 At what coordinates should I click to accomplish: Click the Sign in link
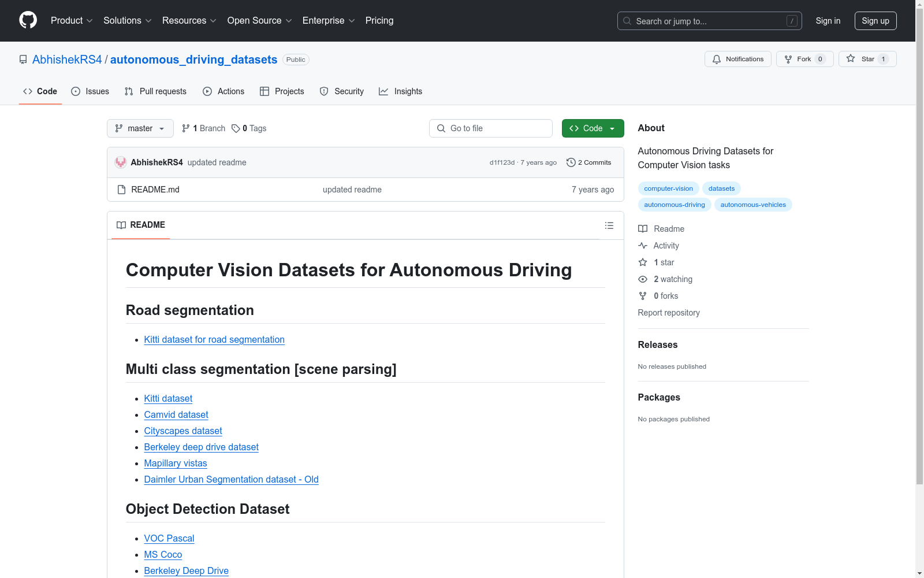point(828,21)
